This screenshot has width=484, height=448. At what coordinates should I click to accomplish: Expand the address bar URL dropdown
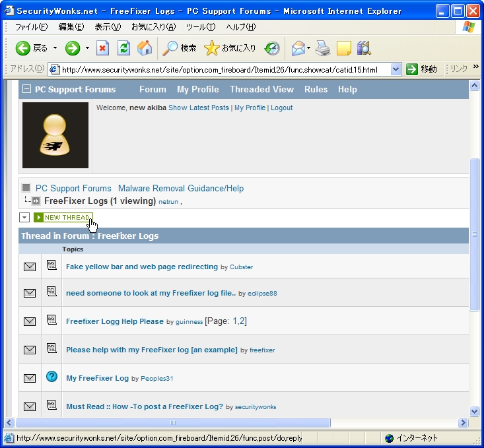pos(396,69)
